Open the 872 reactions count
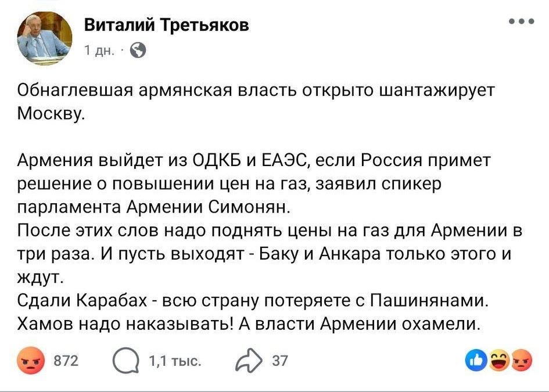Image resolution: width=549 pixels, height=392 pixels. click(x=65, y=361)
